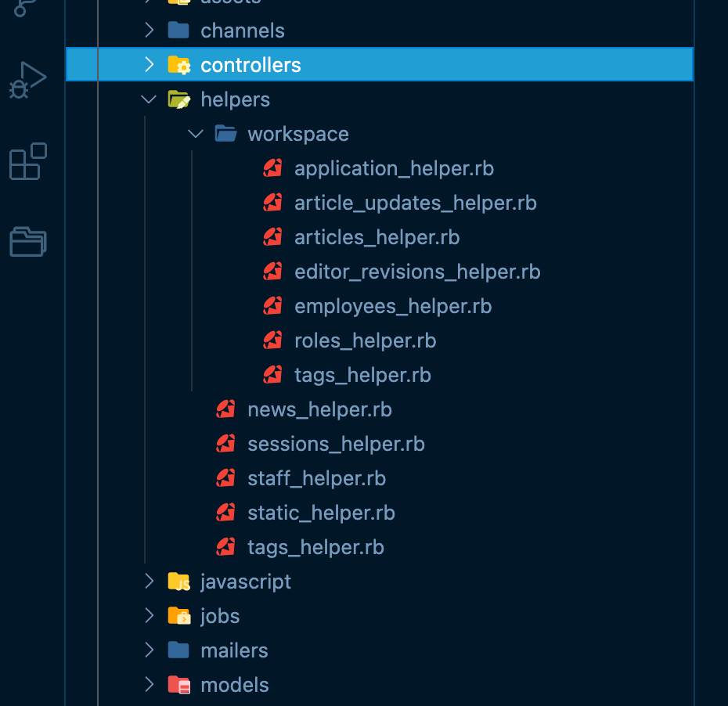Image resolution: width=728 pixels, height=706 pixels.
Task: Collapse the helpers folder chevron
Action: pos(149,99)
